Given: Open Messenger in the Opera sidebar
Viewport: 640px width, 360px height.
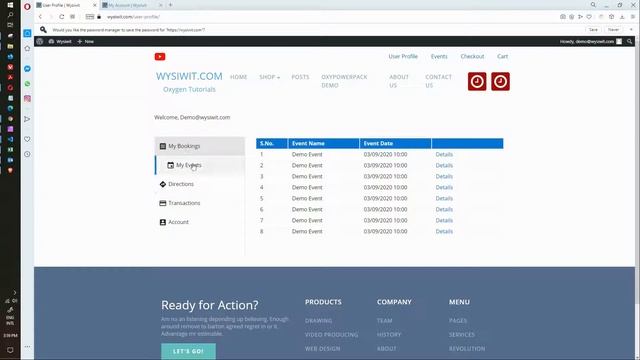Looking at the screenshot, I should point(27,69).
